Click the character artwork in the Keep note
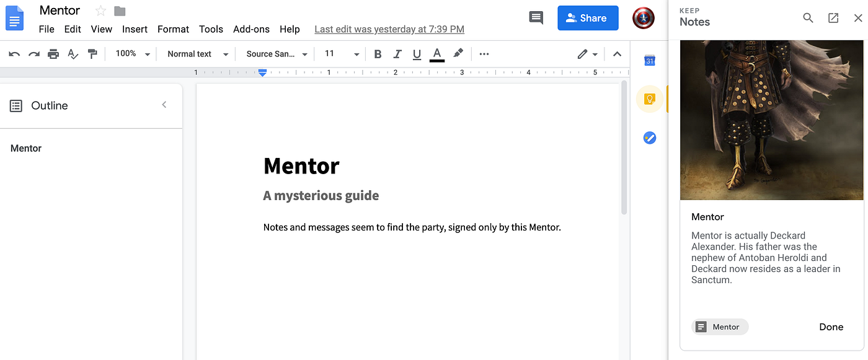This screenshot has height=360, width=868. click(771, 120)
